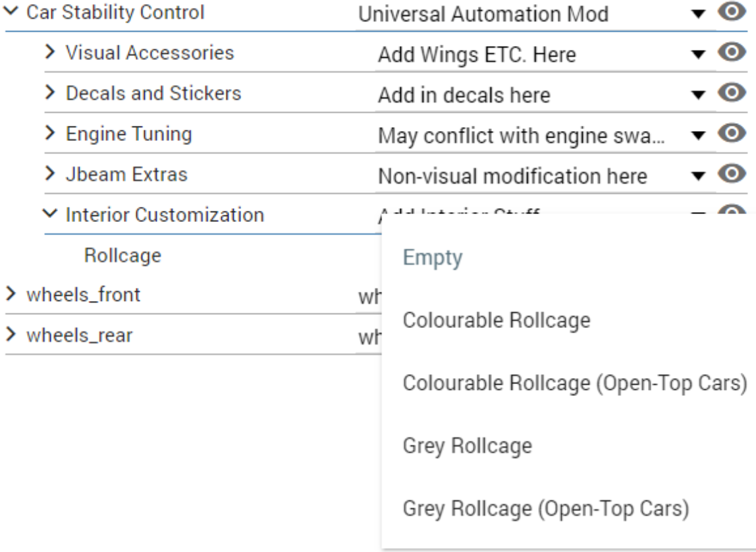Open the Universal Automation Mod dropdown
The width and height of the screenshot is (756, 552).
pos(698,14)
